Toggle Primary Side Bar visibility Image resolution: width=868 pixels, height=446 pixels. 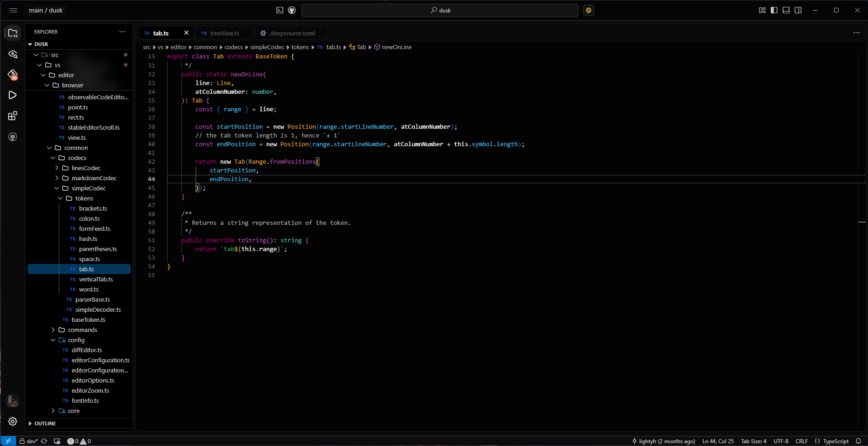[x=774, y=10]
